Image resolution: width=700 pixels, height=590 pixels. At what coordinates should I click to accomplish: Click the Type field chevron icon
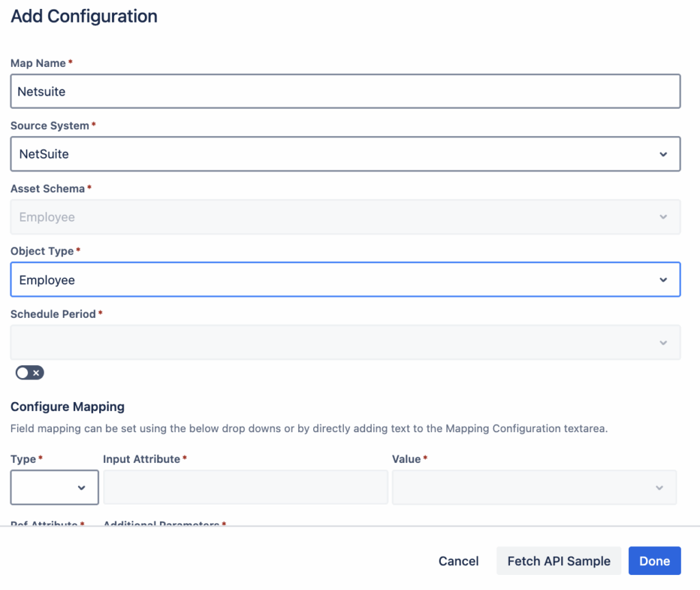(x=81, y=487)
